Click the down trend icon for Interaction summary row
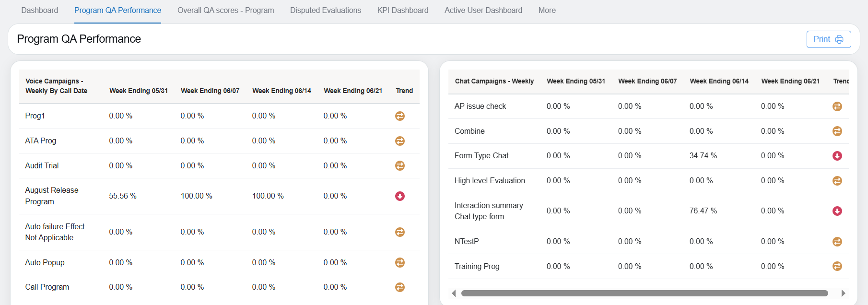 pyautogui.click(x=837, y=211)
